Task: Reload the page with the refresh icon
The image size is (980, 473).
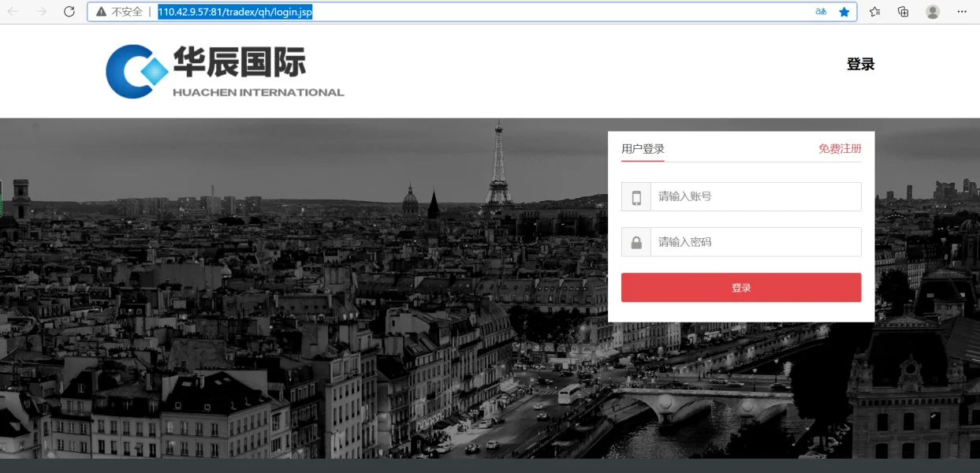Action: point(69,12)
